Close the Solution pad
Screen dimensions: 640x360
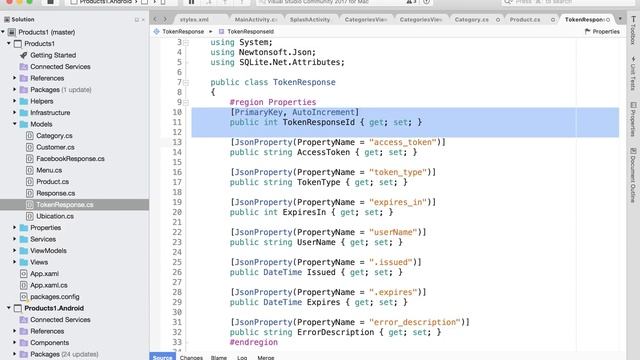point(143,20)
